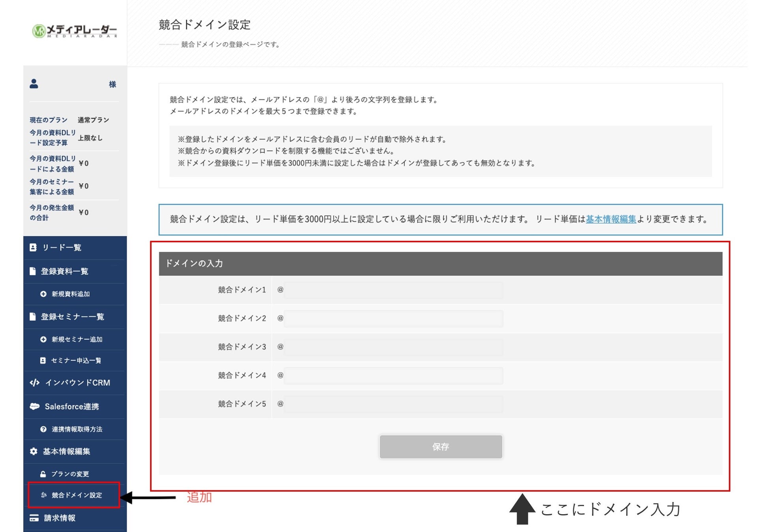This screenshot has height=532, width=770.
Task: Open 登録セミナー一覧 menu item
Action: (72, 317)
